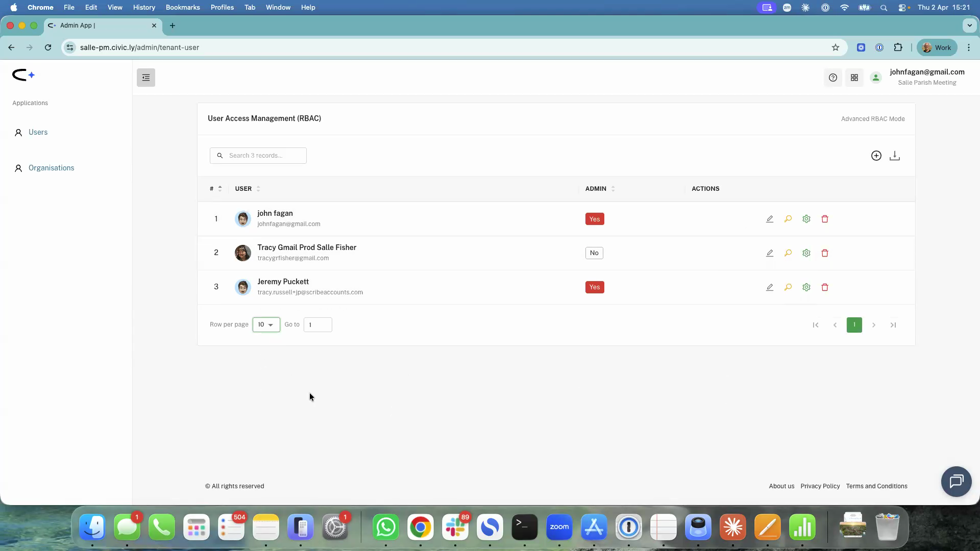Open the Row per page dropdown
The image size is (980, 551).
pyautogui.click(x=266, y=324)
